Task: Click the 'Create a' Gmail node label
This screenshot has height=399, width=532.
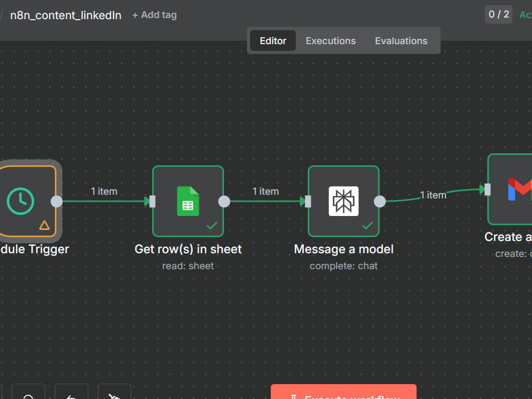Action: coord(508,237)
